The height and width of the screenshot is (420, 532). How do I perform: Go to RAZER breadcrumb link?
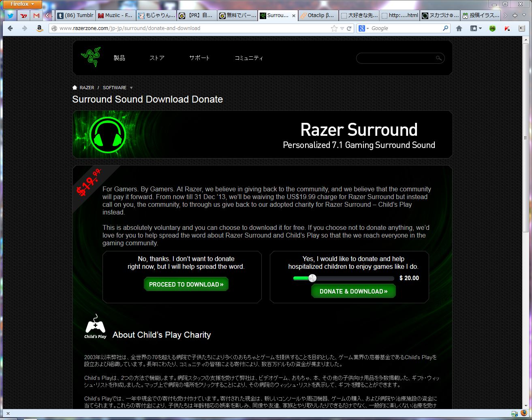pyautogui.click(x=87, y=88)
